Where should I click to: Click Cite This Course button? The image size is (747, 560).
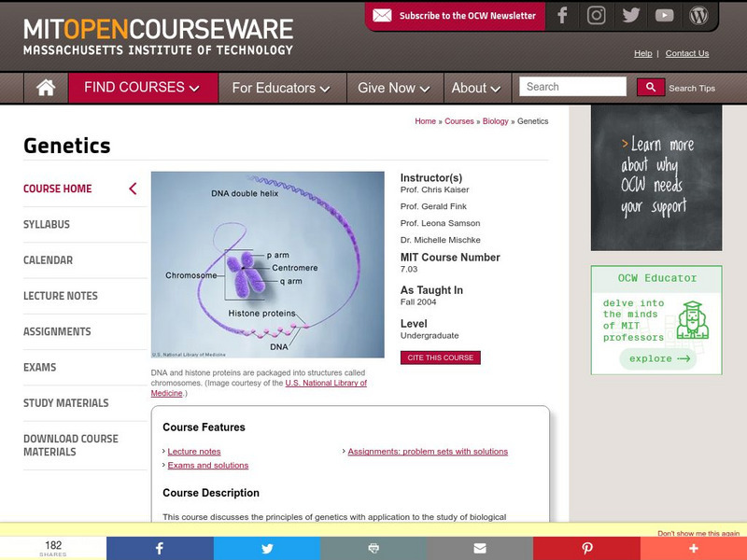pyautogui.click(x=440, y=357)
